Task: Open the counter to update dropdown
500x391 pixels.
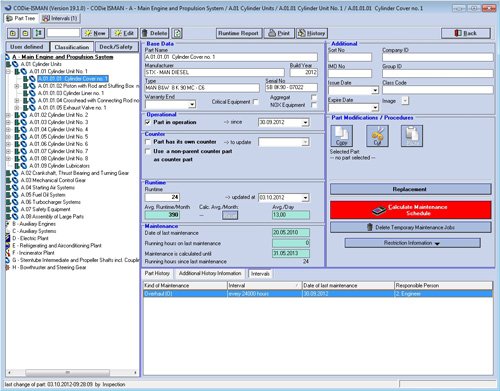Action: (x=305, y=143)
